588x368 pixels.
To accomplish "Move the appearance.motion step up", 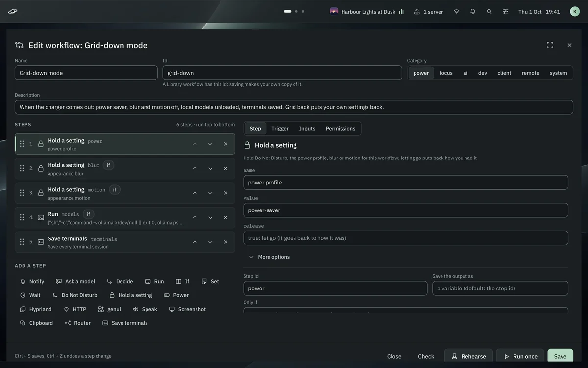I will pyautogui.click(x=195, y=193).
